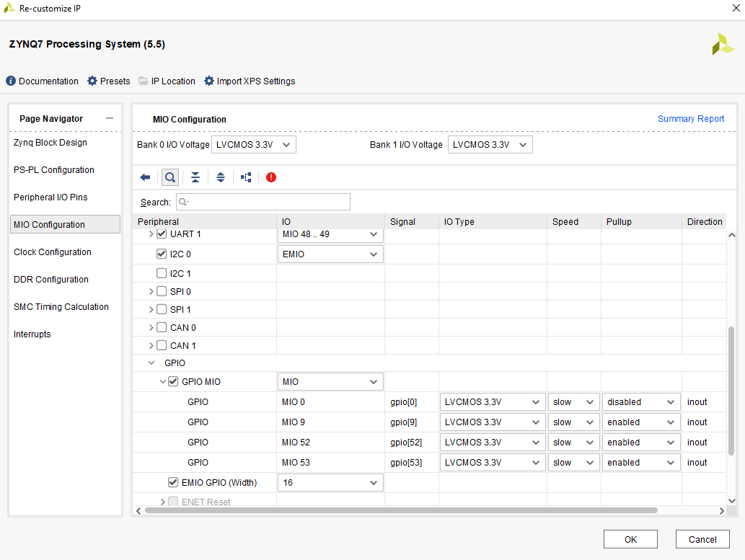The width and height of the screenshot is (745, 560).
Task: Go to DDR Configuration page
Action: coord(50,280)
